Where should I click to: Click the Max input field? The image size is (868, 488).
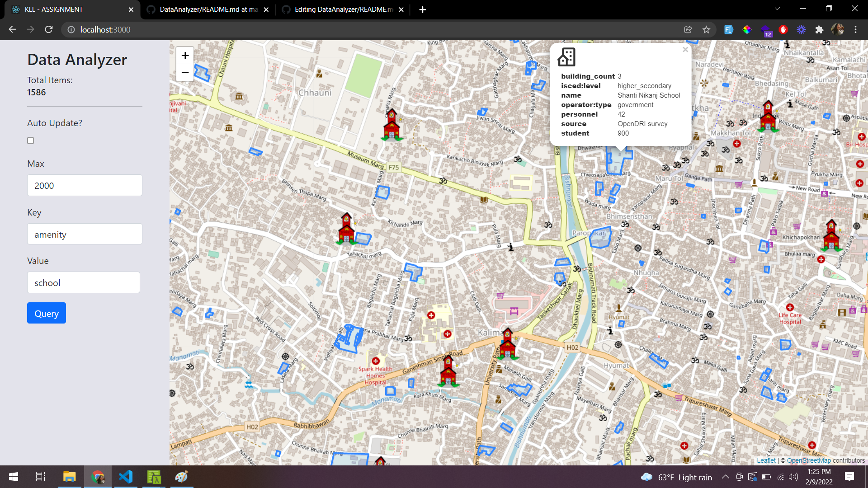[85, 185]
